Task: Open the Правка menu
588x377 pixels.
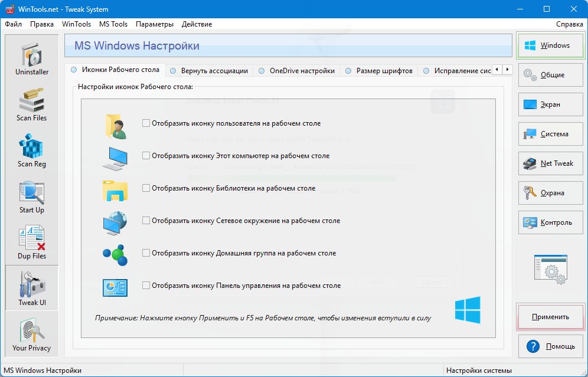Action: (42, 24)
